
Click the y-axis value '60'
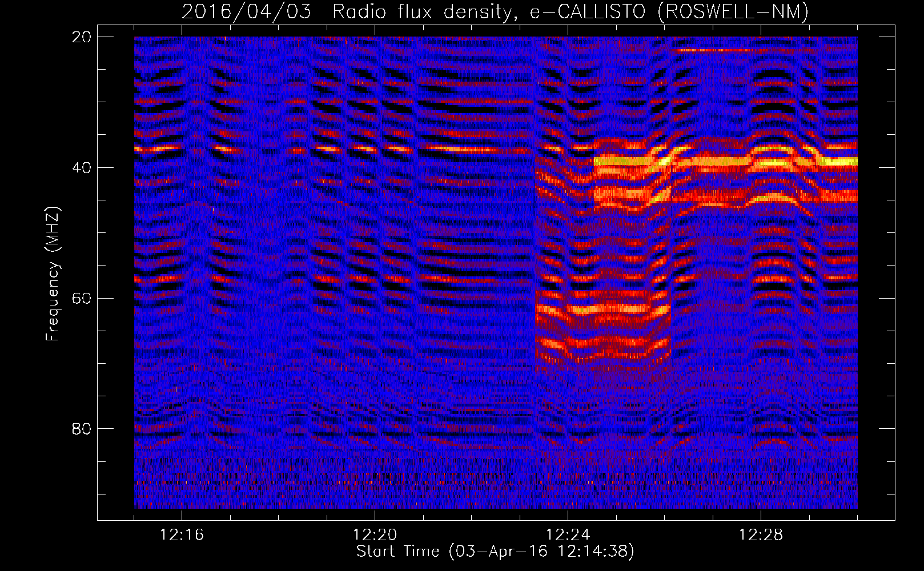coord(82,298)
